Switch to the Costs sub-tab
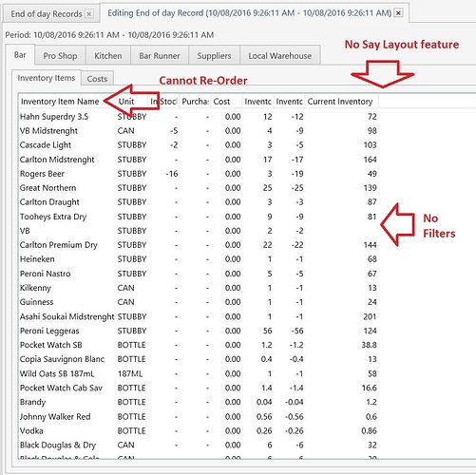 click(97, 79)
